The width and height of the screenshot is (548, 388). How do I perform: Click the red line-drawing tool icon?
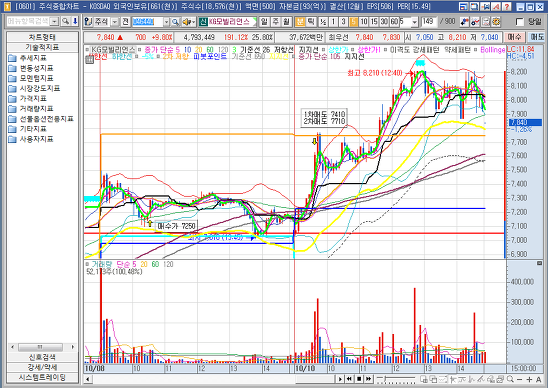click(x=475, y=22)
